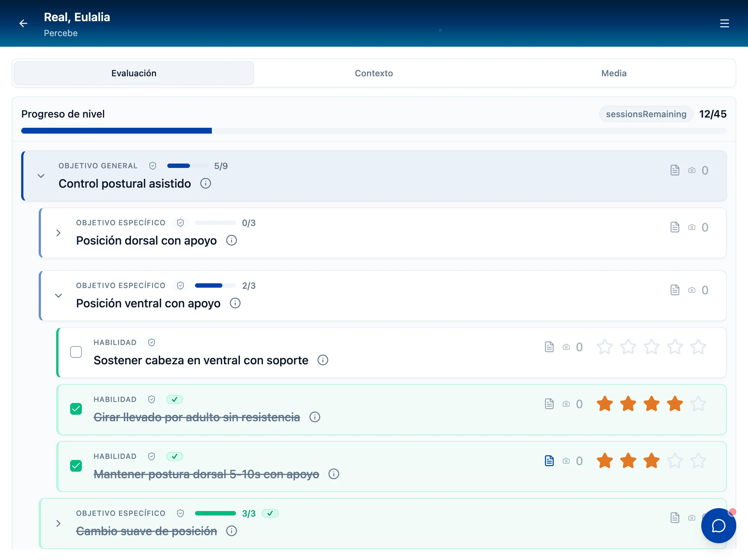Switch to the Media tab
The width and height of the screenshot is (748, 560).
coord(614,73)
